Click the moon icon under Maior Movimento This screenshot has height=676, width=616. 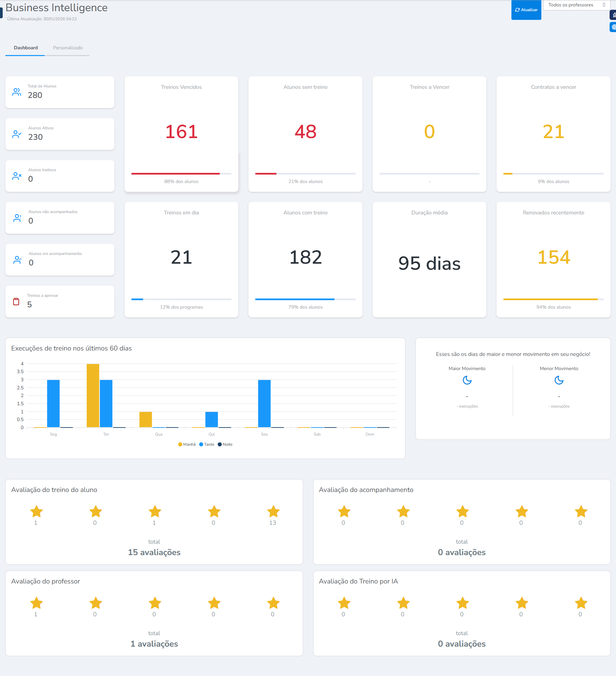pyautogui.click(x=467, y=380)
